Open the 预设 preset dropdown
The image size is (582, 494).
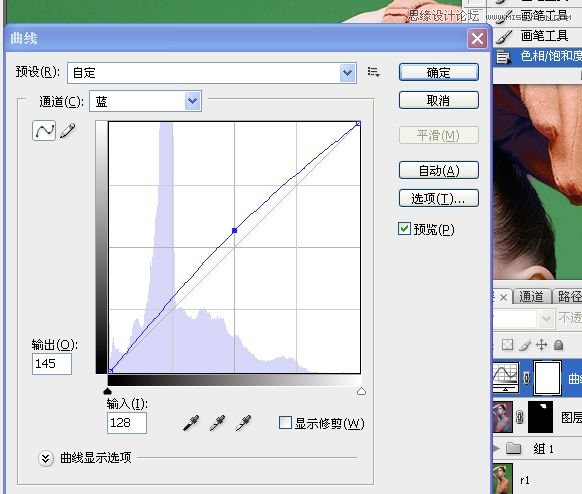point(212,73)
